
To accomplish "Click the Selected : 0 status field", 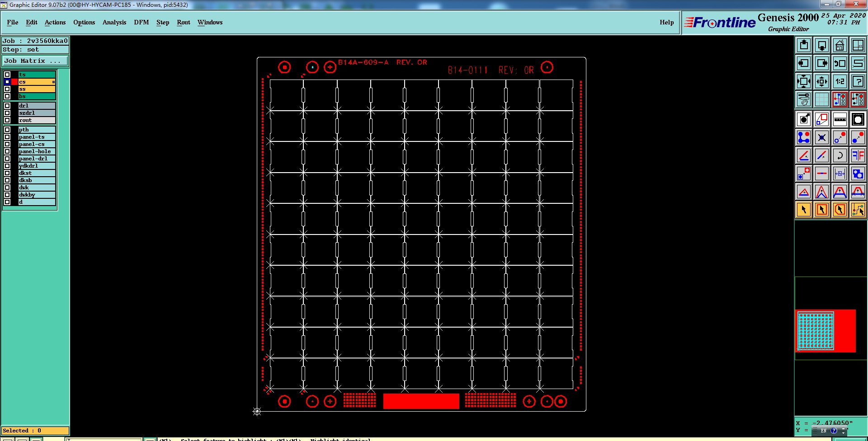I will point(35,431).
